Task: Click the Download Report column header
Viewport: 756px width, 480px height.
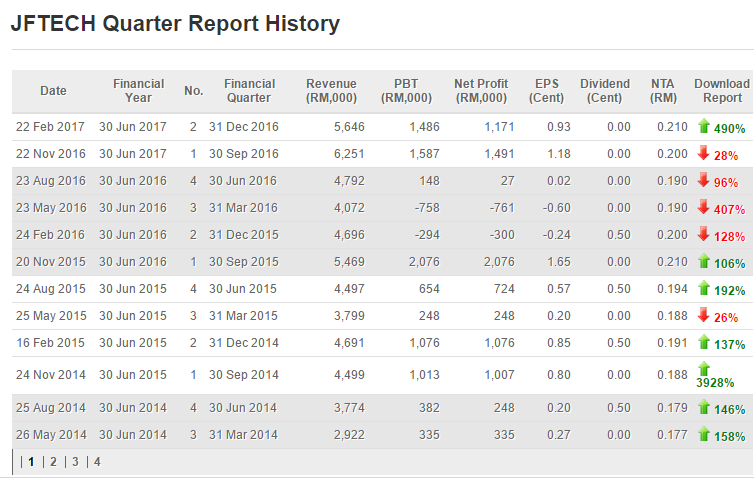Action: click(721, 91)
